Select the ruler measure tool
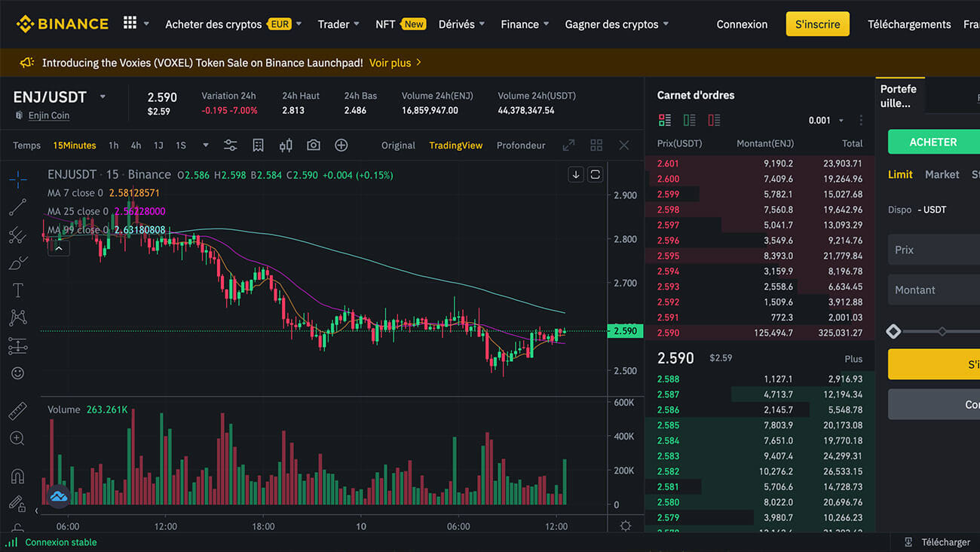The image size is (980, 552). [x=18, y=410]
